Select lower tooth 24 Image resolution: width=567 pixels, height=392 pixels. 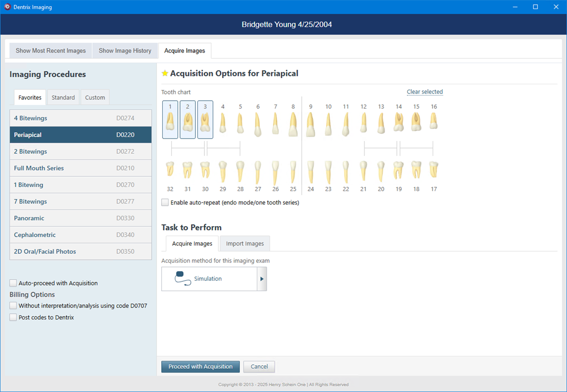[311, 172]
